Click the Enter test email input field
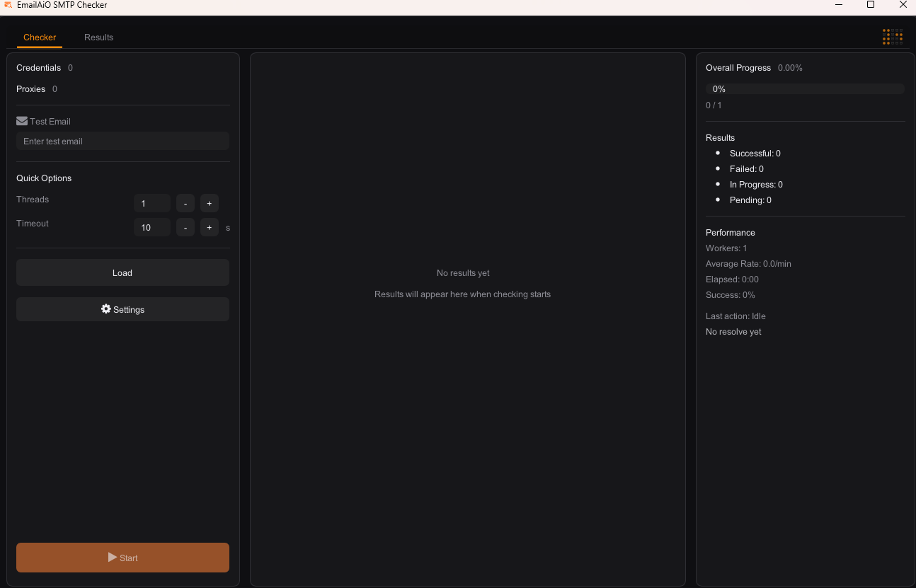Screen dimensions: 916x588 (x=122, y=141)
